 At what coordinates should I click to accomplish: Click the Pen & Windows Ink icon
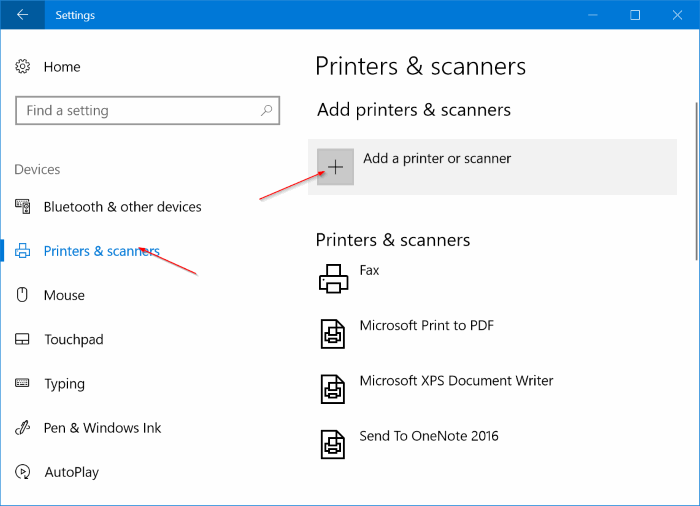pyautogui.click(x=22, y=427)
